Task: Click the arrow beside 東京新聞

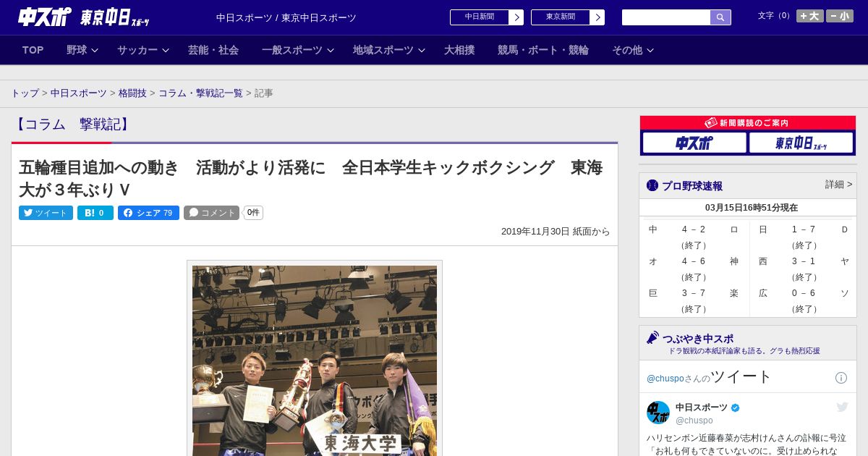Action: point(597,17)
